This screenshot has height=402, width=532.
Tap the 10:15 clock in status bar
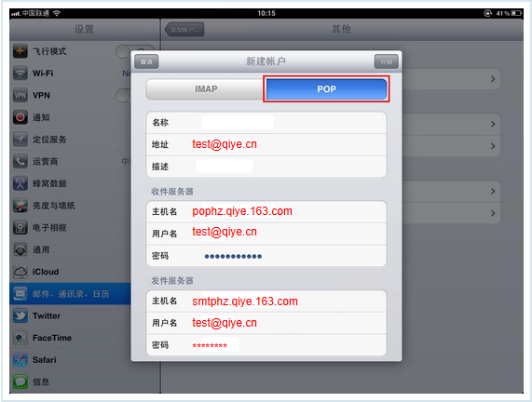point(266,13)
